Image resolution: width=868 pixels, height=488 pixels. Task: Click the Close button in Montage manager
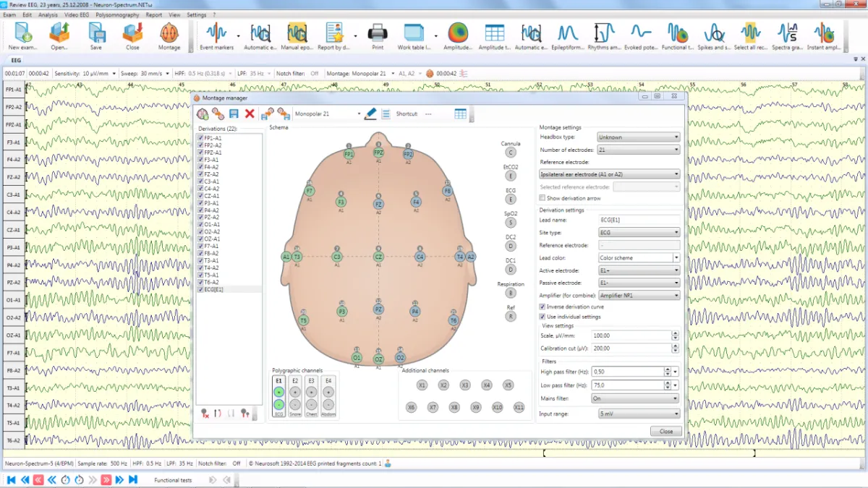[665, 431]
